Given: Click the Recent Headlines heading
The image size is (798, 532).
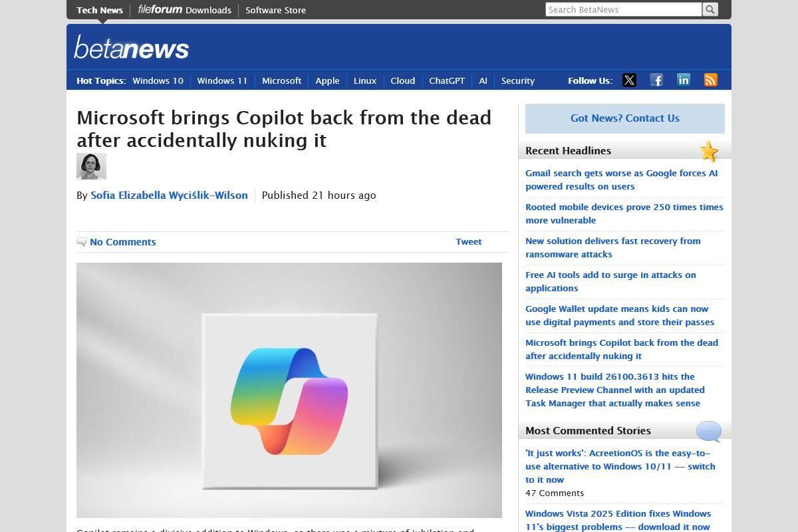Looking at the screenshot, I should (x=568, y=150).
